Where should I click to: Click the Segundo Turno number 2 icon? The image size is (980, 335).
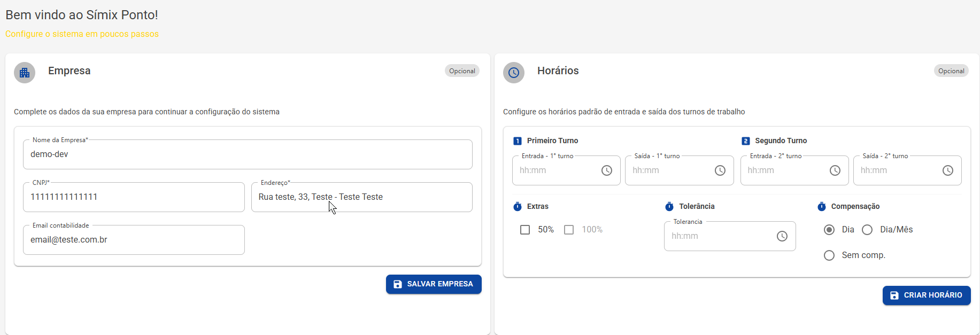(746, 141)
